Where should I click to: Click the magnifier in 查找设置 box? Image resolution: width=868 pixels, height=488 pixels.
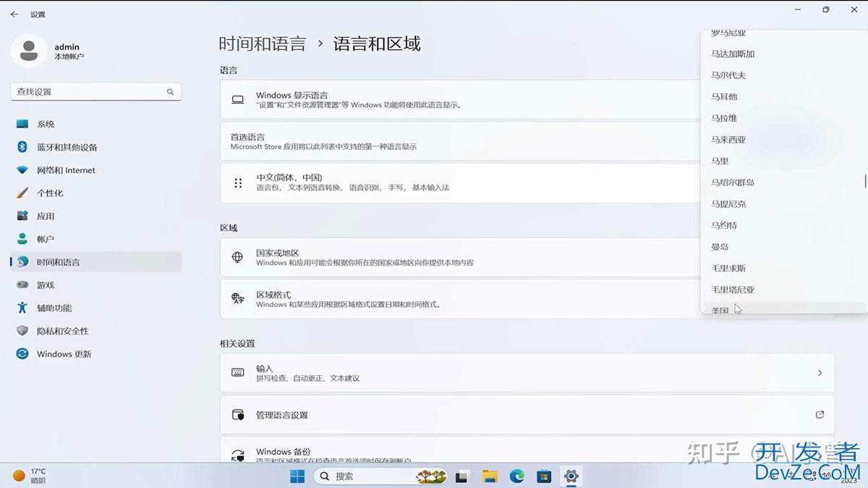171,92
